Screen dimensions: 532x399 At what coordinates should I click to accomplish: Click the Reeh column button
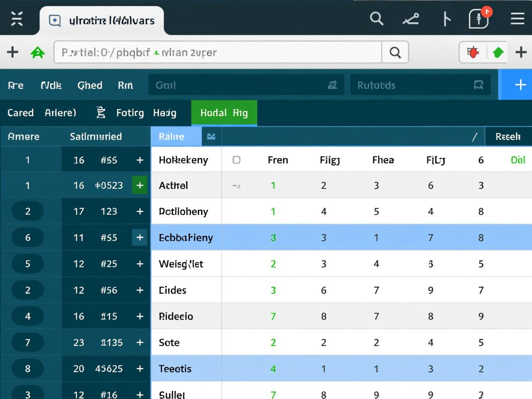pyautogui.click(x=508, y=137)
